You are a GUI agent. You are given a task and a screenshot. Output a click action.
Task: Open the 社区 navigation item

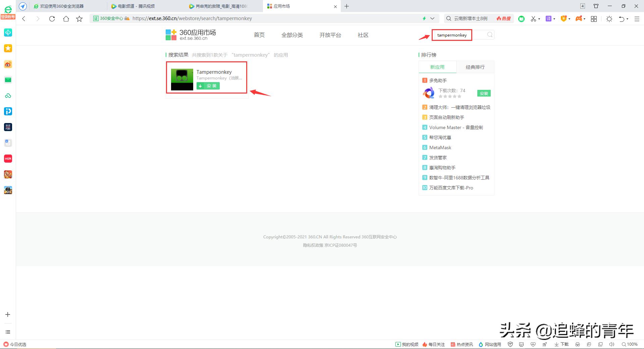click(363, 35)
